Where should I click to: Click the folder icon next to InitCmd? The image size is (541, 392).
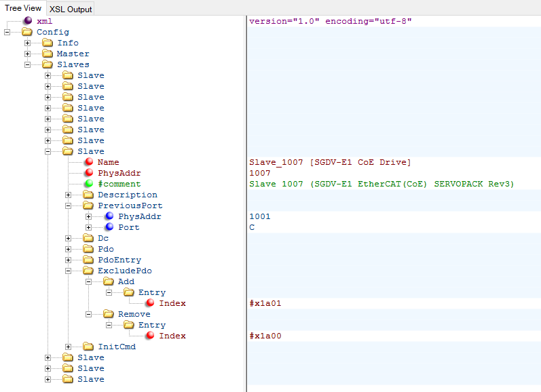pos(88,347)
